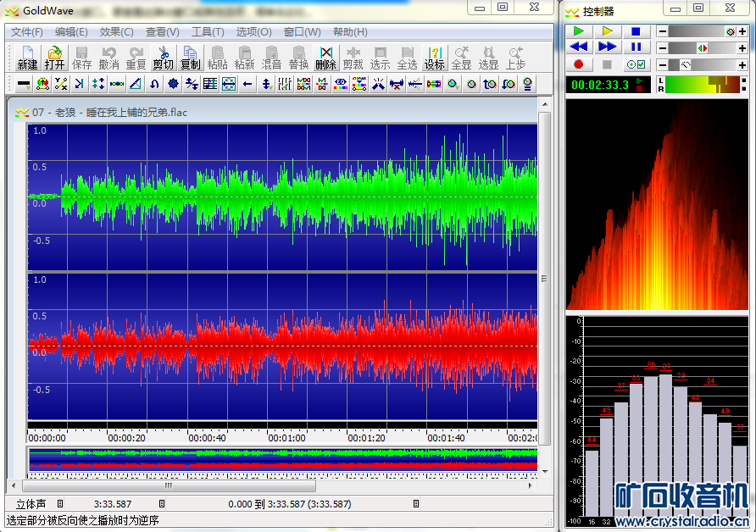Apply the Reverse effect left-arrow icon
The width and height of the screenshot is (756, 532).
click(247, 83)
